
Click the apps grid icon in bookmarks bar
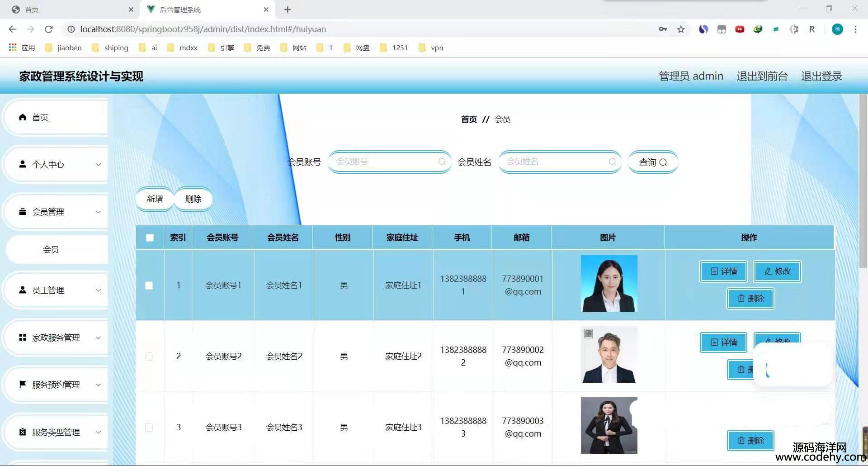13,48
